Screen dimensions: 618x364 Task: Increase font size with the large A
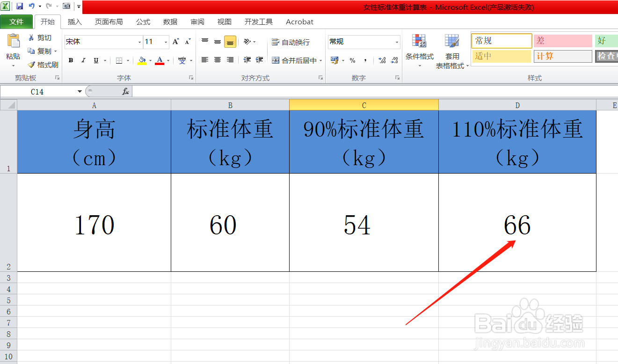(175, 42)
